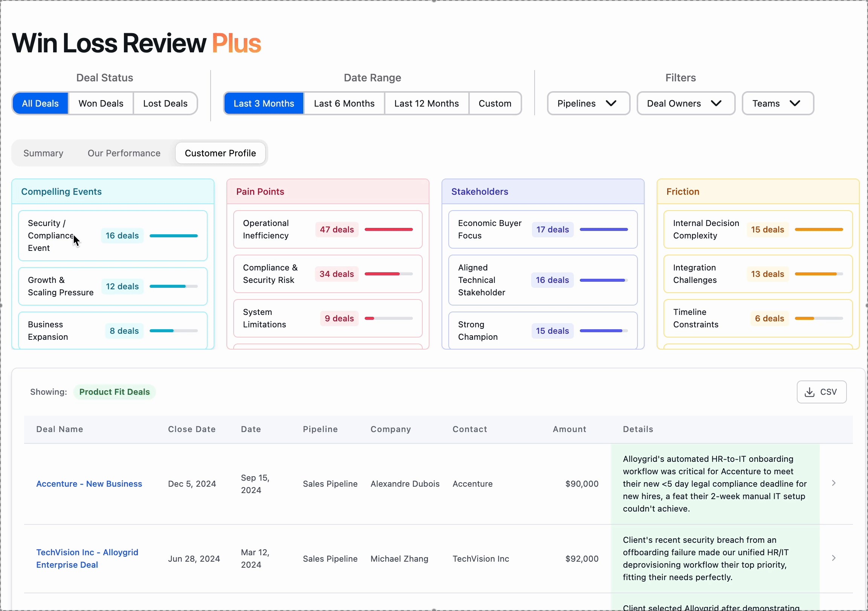Expand the TechVision Inc deal row chevron

[834, 558]
